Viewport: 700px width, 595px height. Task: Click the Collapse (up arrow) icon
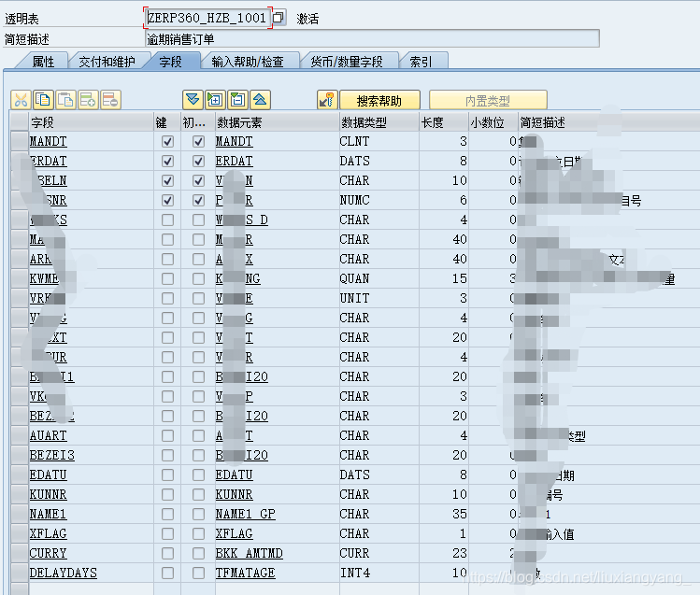click(260, 100)
